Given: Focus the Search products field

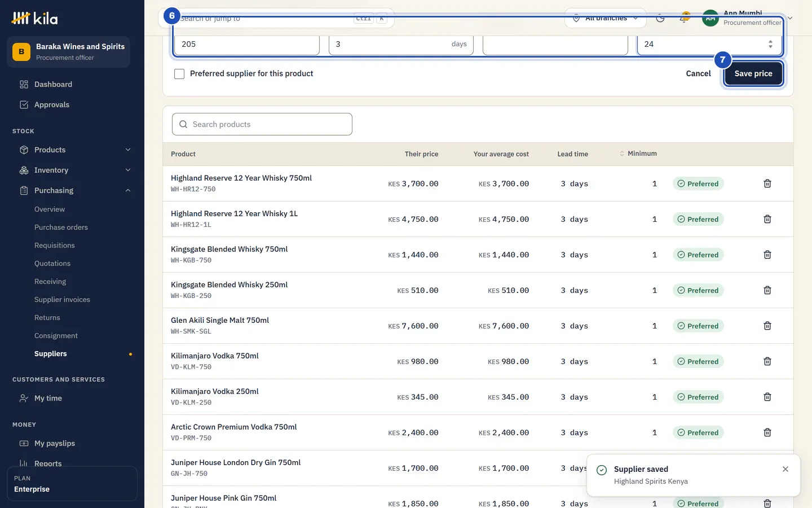Looking at the screenshot, I should tap(262, 124).
